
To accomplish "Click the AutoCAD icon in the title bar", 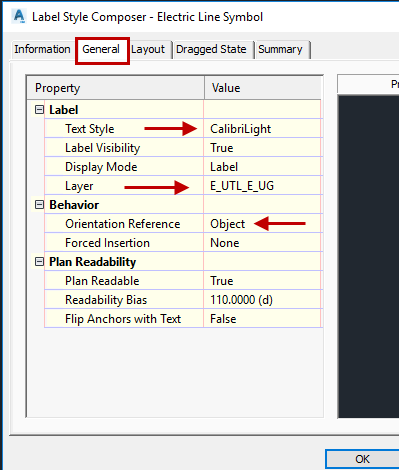I will click(x=19, y=16).
